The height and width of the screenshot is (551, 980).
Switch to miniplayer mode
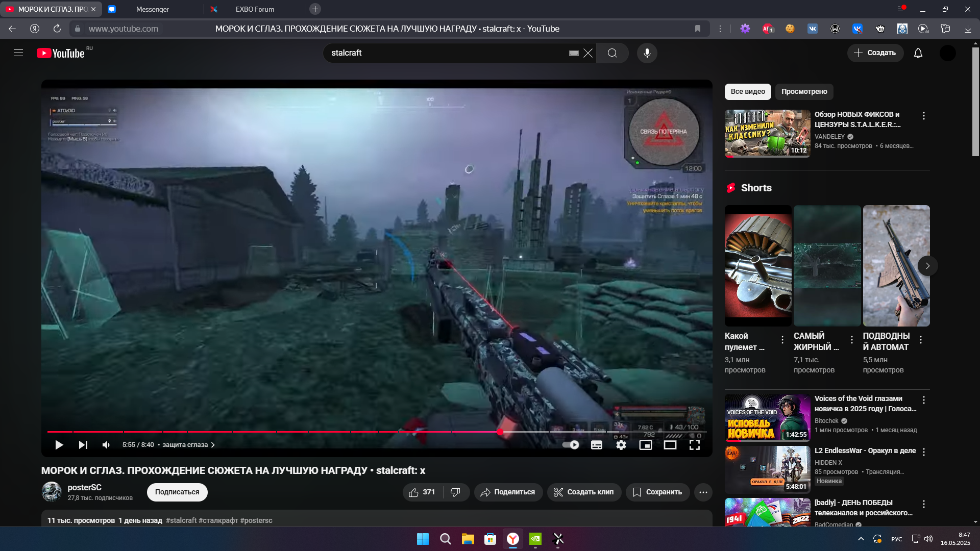coord(645,445)
